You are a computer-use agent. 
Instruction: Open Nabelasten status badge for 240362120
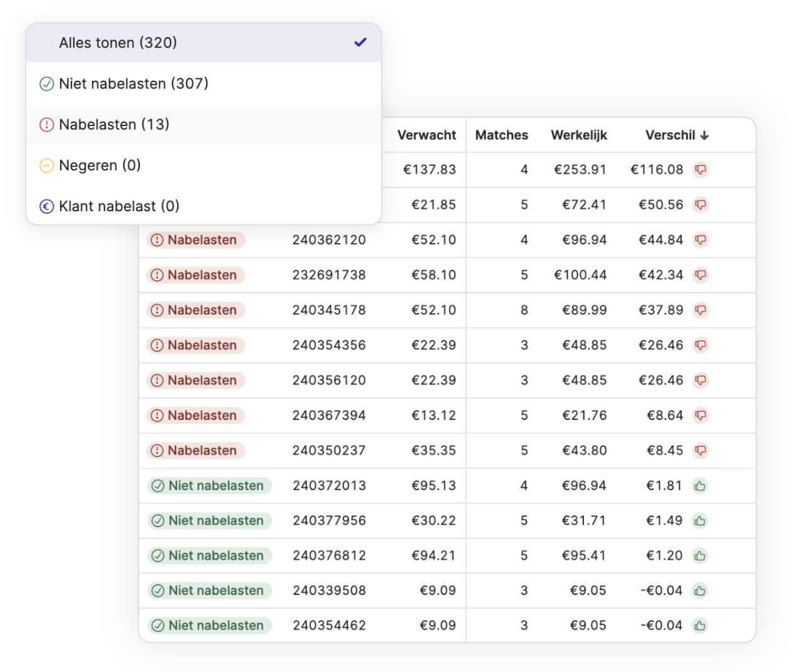195,239
